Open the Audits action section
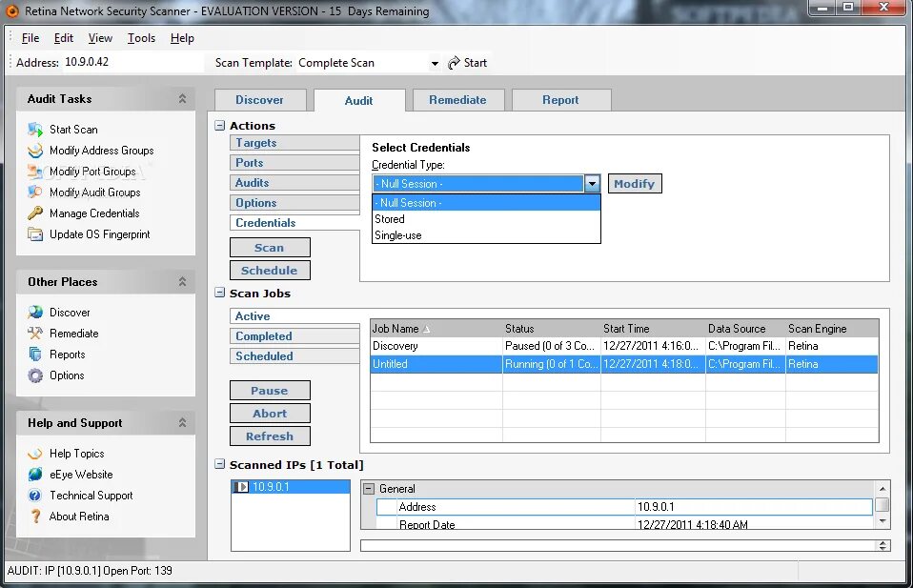Viewport: 913px width, 588px height. click(x=294, y=182)
